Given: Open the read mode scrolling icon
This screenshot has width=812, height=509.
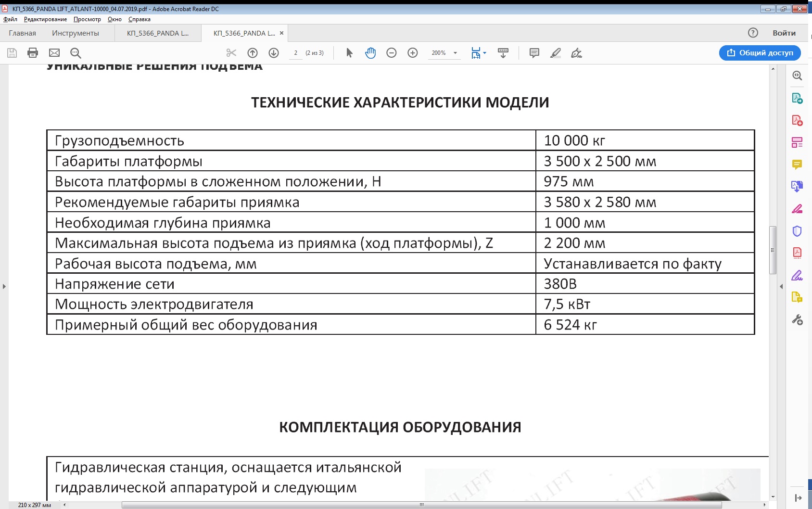Looking at the screenshot, I should click(503, 53).
